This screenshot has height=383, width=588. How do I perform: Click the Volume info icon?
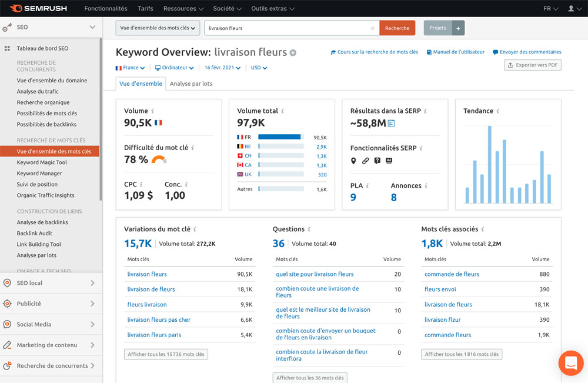pos(152,111)
